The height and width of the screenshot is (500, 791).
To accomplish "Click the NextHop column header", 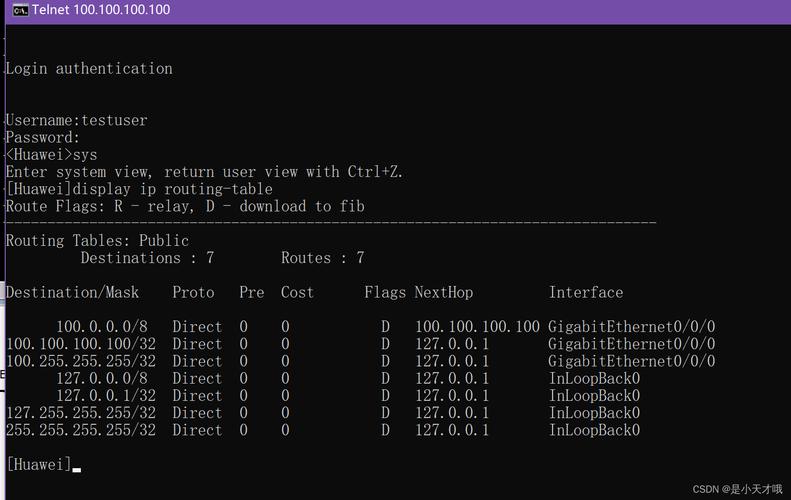I will [x=444, y=293].
